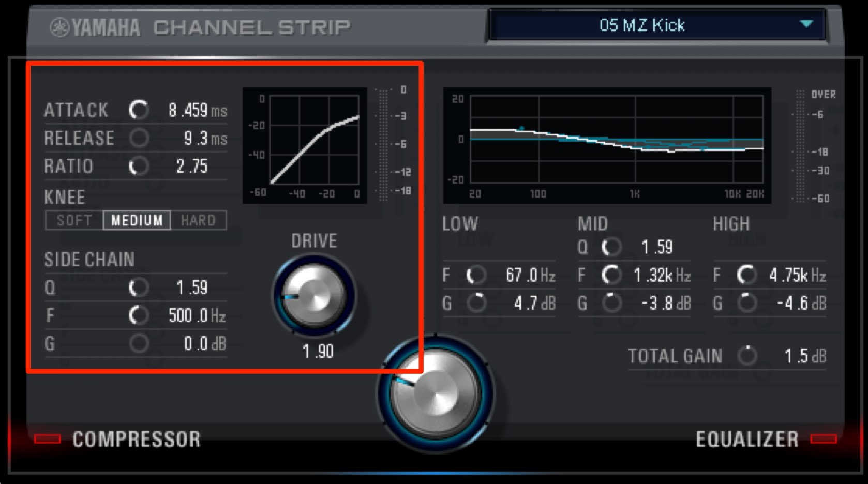
Task: Click the mid frequency value 1.32k Hz
Action: 662,275
